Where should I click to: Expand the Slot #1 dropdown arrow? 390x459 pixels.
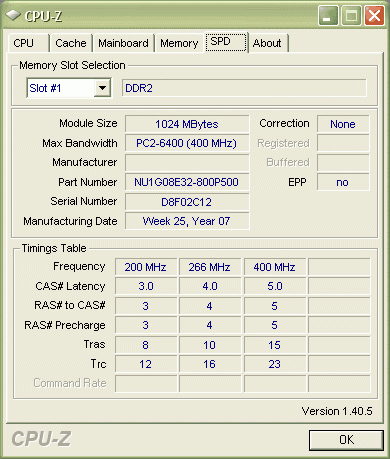tap(102, 88)
